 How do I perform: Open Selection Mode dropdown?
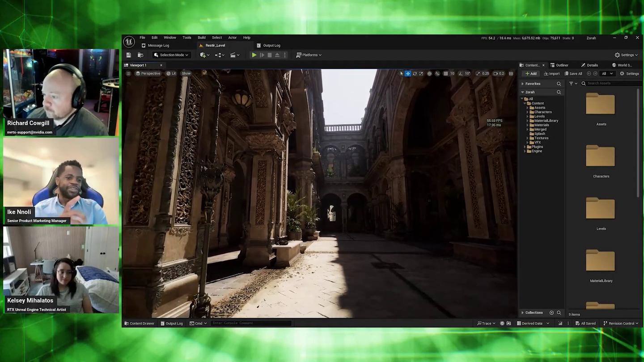click(x=171, y=55)
